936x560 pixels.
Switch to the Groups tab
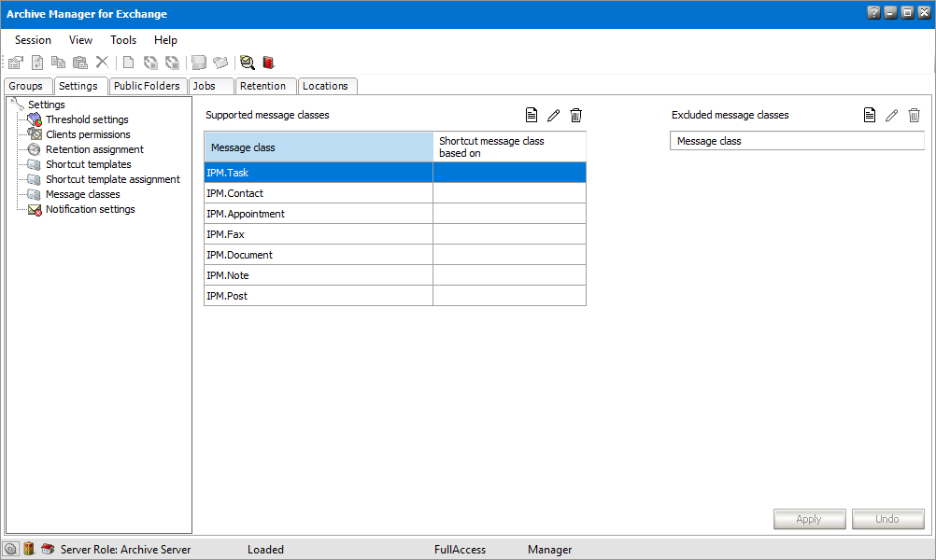point(27,86)
